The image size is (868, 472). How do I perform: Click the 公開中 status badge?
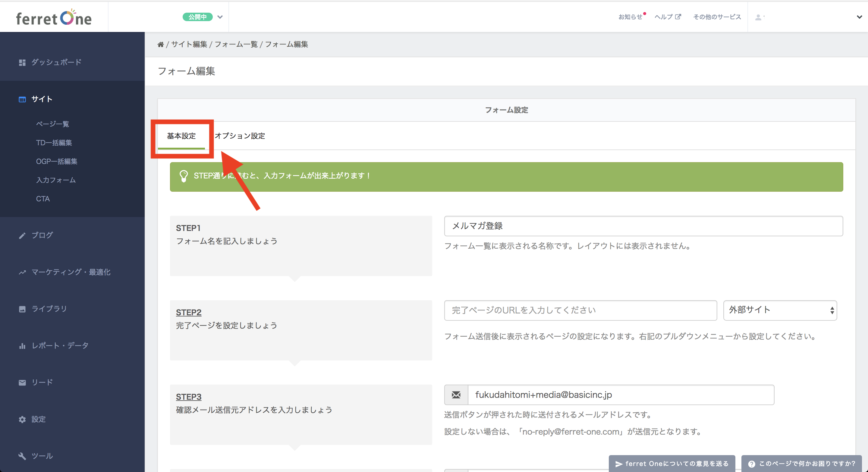coord(197,17)
